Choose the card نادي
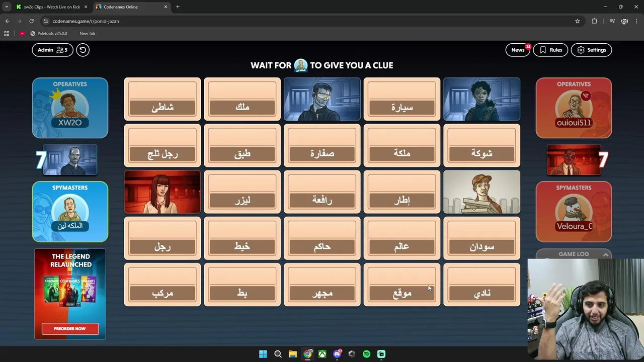 point(481,285)
